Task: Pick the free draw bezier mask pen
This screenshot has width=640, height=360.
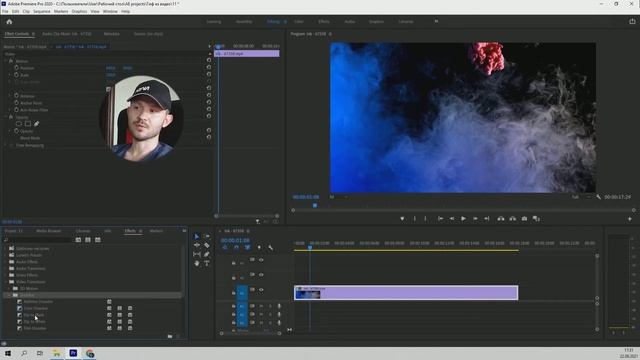Action: (36, 124)
